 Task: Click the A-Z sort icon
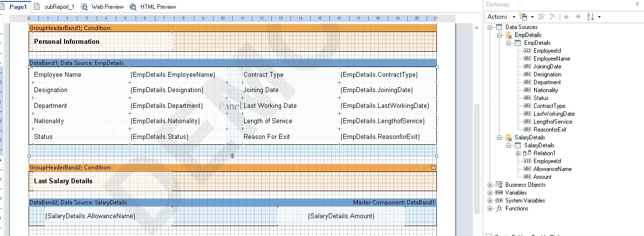(590, 17)
